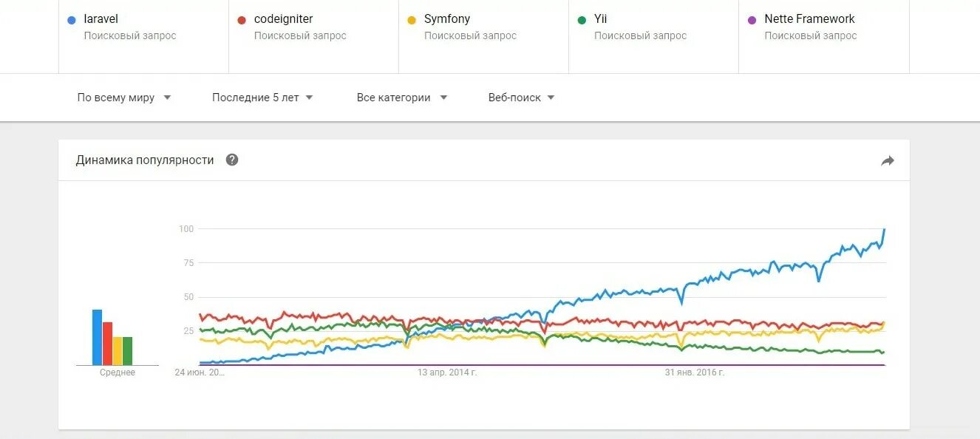Open the 'Все категории' dropdown
Image resolution: width=980 pixels, height=439 pixels.
pyautogui.click(x=402, y=98)
